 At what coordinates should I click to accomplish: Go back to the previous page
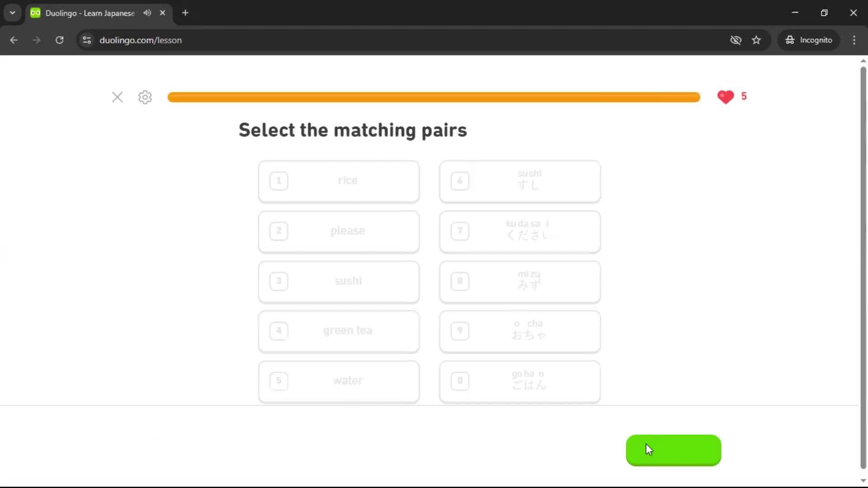(14, 40)
